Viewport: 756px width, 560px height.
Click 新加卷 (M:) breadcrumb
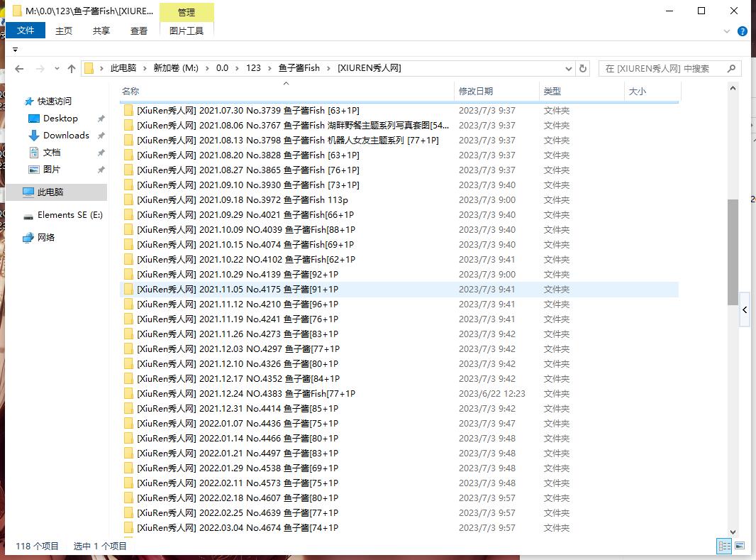point(176,68)
